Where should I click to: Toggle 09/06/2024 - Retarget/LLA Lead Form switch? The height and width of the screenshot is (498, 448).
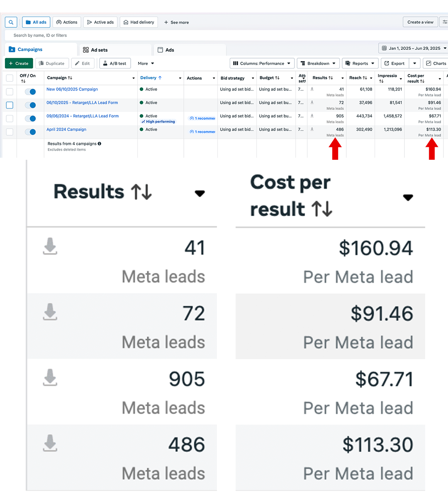tap(30, 119)
